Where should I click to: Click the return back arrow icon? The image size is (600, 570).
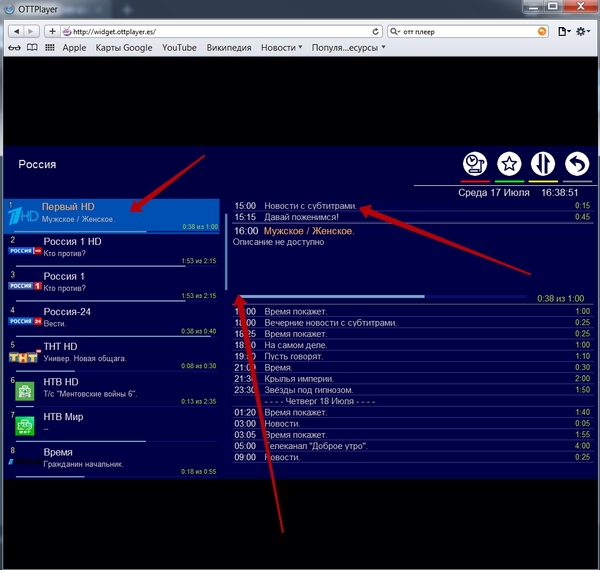(x=577, y=164)
